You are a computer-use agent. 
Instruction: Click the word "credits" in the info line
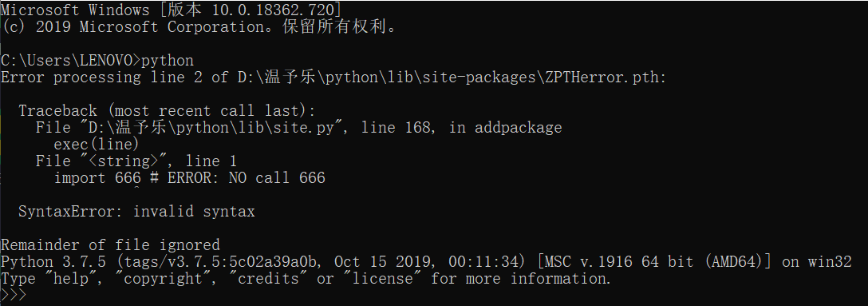269,278
